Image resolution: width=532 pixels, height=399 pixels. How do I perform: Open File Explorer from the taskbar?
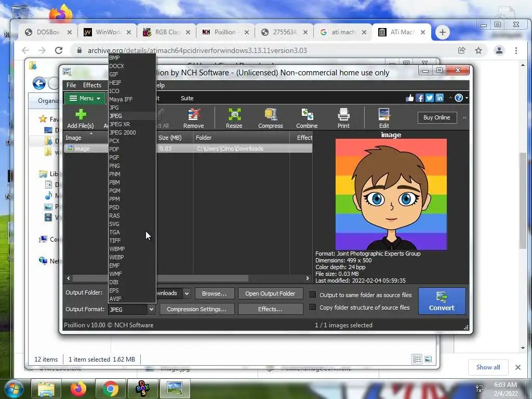click(x=46, y=389)
